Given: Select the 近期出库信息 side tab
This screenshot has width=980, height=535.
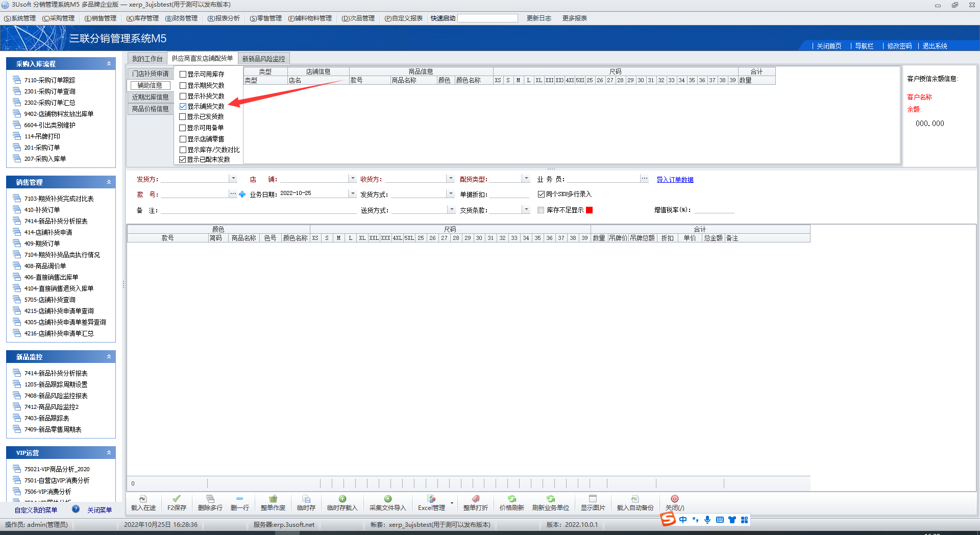Looking at the screenshot, I should coord(150,97).
